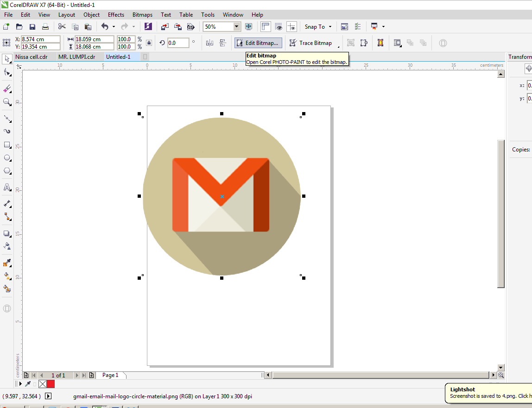Image resolution: width=532 pixels, height=408 pixels.
Task: Copy the selection using Copy icon
Action: click(x=75, y=26)
